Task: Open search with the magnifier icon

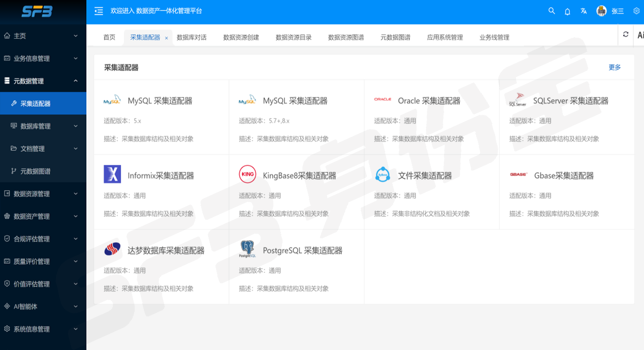Action: 552,11
